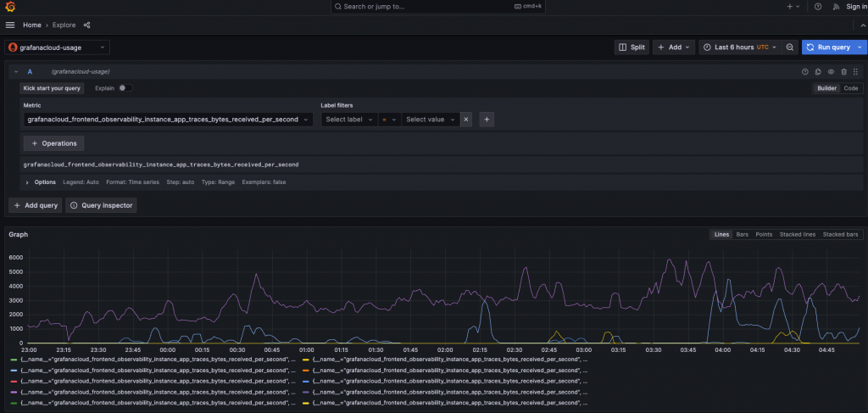868x413 pixels.
Task: Click the Graph panel title
Action: click(x=19, y=235)
